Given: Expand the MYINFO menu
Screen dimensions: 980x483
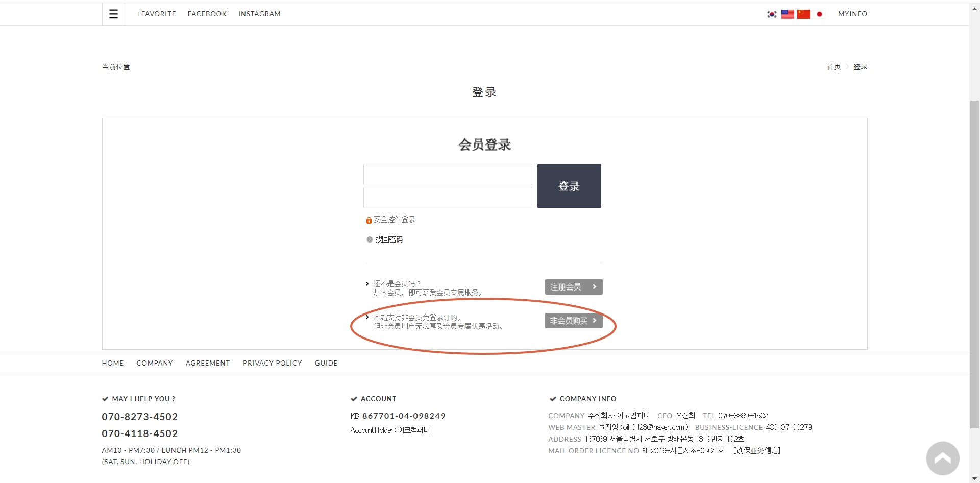Looking at the screenshot, I should tap(852, 14).
